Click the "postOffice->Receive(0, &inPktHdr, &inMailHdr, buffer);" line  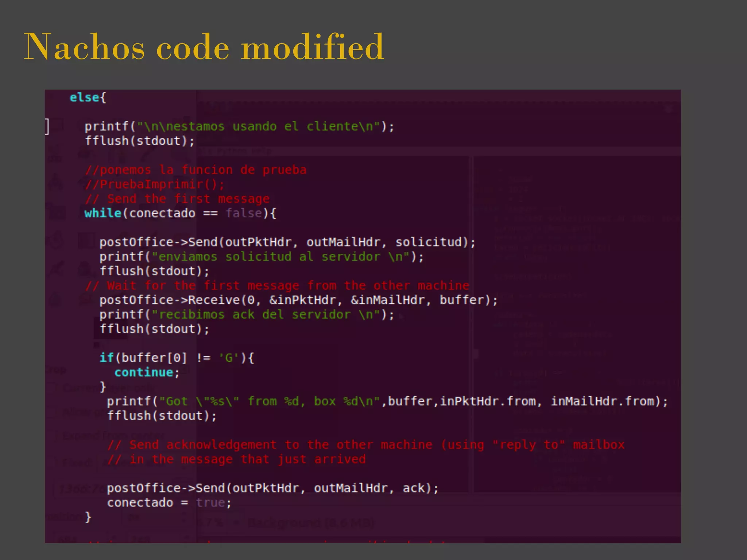(x=298, y=300)
